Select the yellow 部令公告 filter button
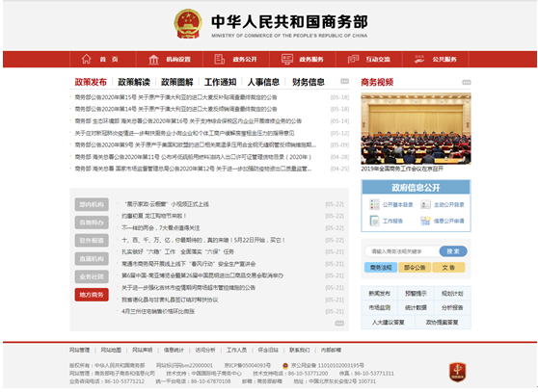The image size is (538, 392). tap(415, 268)
